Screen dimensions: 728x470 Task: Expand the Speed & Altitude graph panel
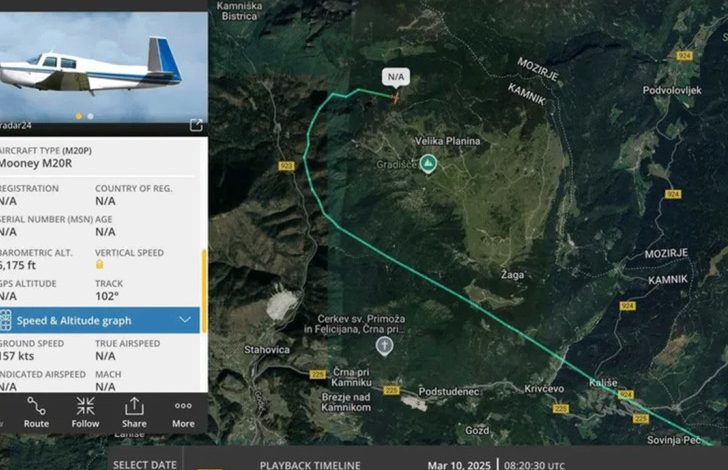[100, 320]
